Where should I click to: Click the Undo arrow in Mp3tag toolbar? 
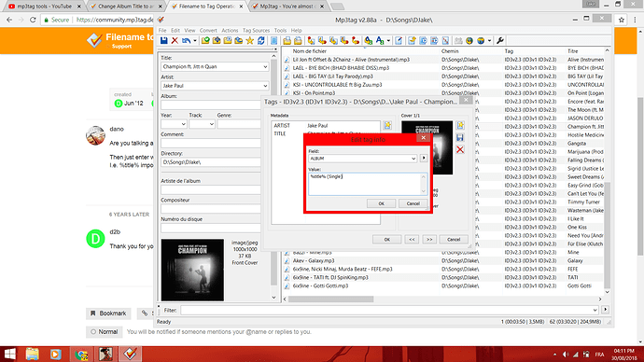(187, 41)
